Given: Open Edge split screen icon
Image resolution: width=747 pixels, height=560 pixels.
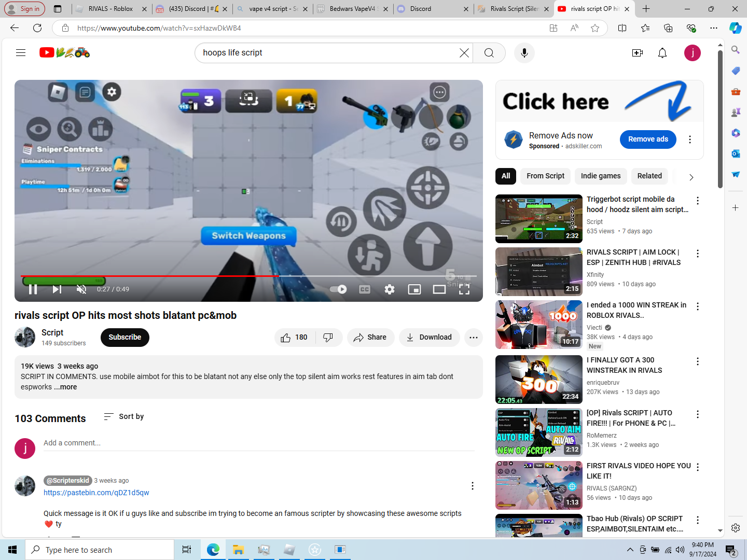Looking at the screenshot, I should point(622,28).
